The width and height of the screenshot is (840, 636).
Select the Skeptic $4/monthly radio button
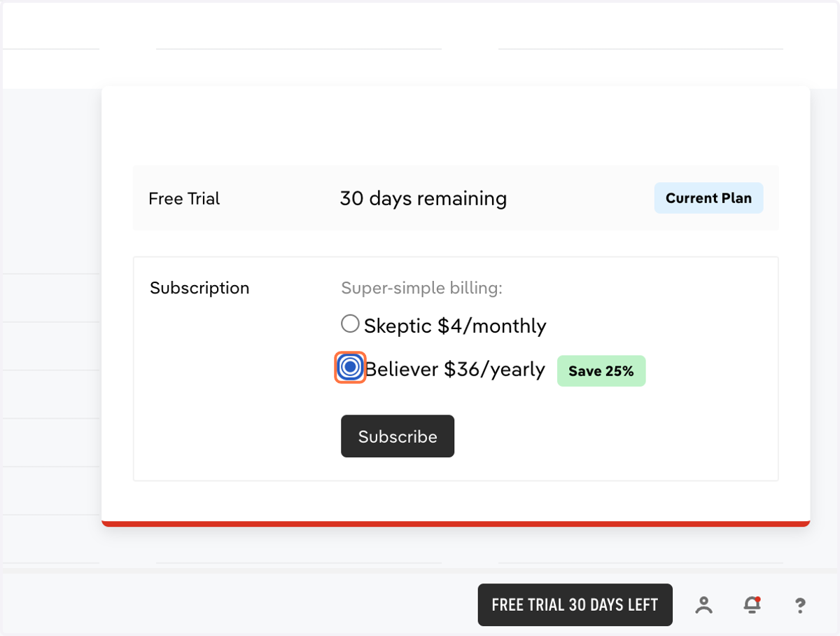coord(350,324)
